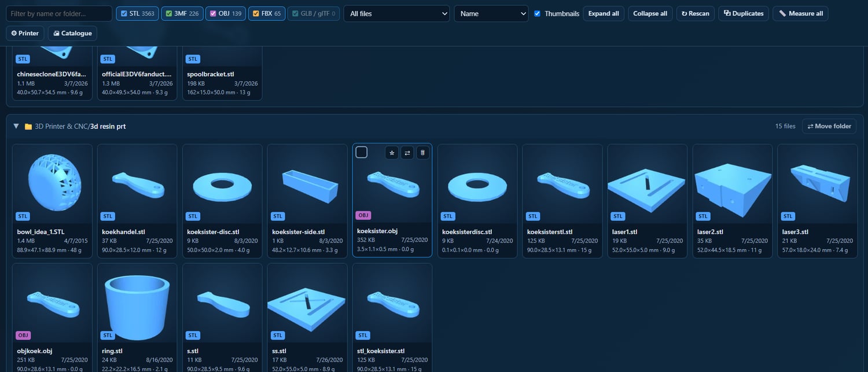Click the koeksisterstl.stl file name
Viewport: 868px width, 372px height.
click(x=550, y=232)
